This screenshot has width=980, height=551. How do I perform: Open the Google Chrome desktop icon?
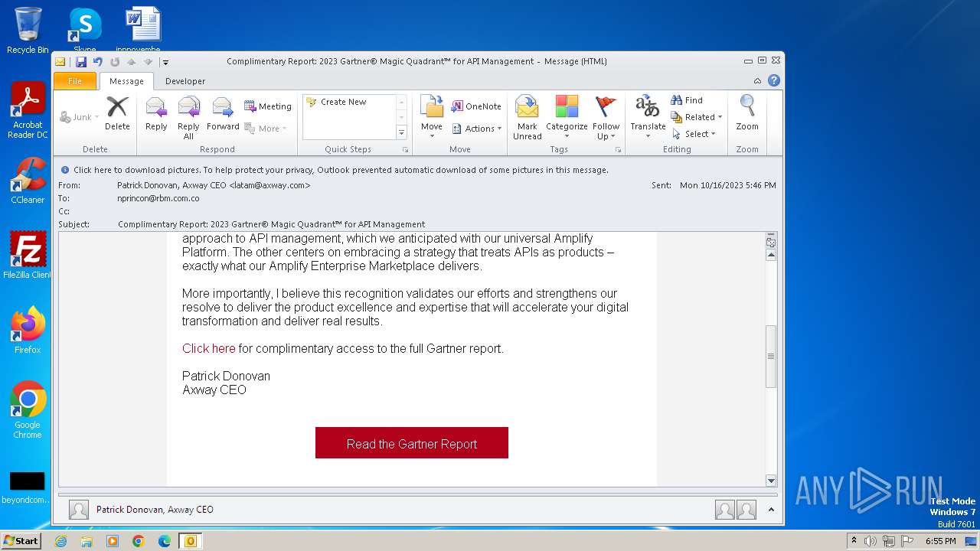click(x=28, y=410)
